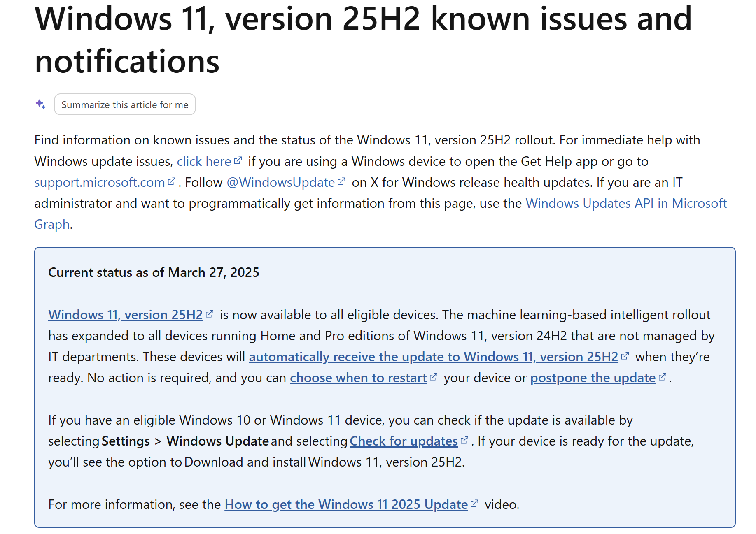Click the sparkle AI summarize icon
This screenshot has height=534, width=756.
tap(40, 104)
